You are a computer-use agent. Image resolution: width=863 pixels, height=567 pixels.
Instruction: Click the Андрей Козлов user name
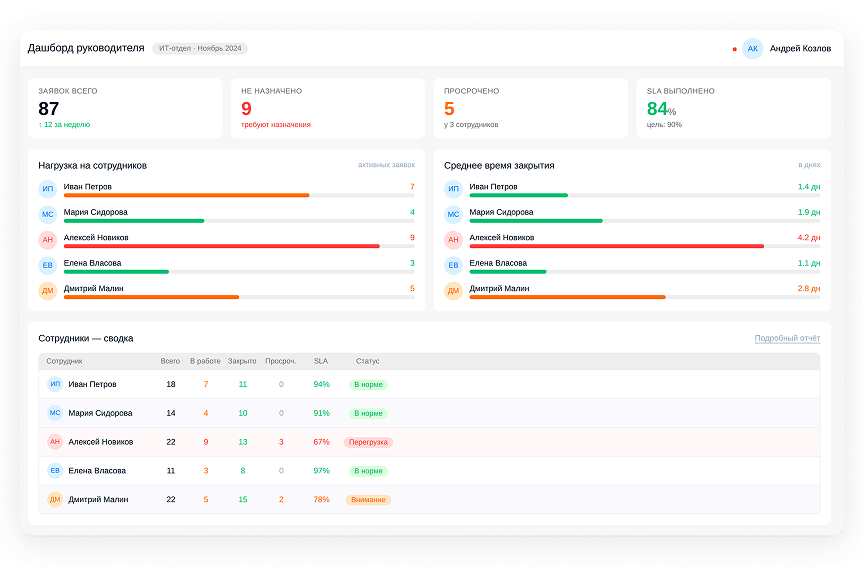tap(800, 48)
